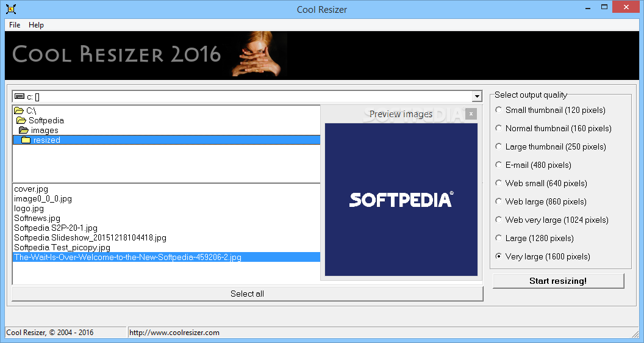Click the drive icon in the c: drive selector
This screenshot has height=343, width=644.
click(x=20, y=96)
